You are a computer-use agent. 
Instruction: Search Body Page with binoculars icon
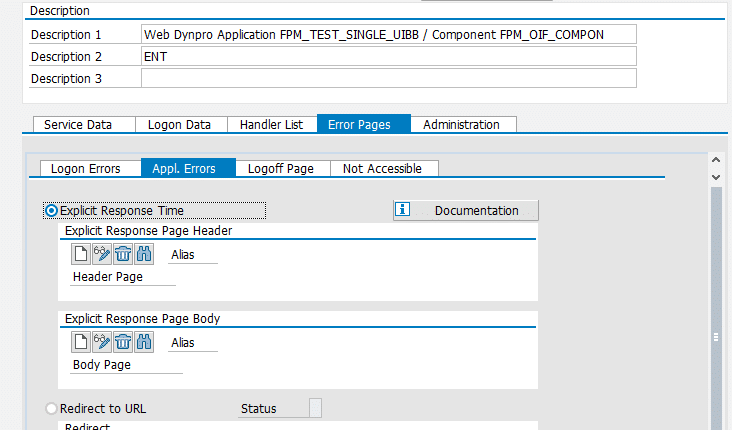[144, 342]
